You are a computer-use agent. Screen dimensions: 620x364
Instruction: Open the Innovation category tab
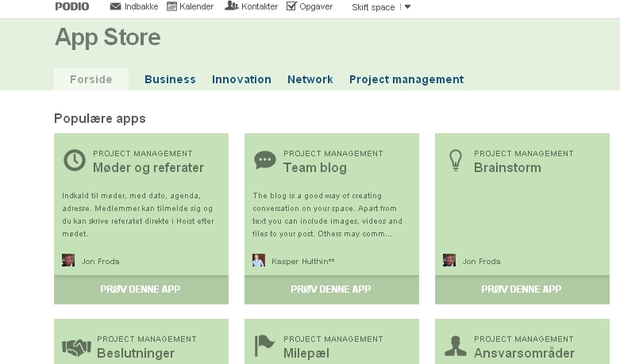click(241, 79)
